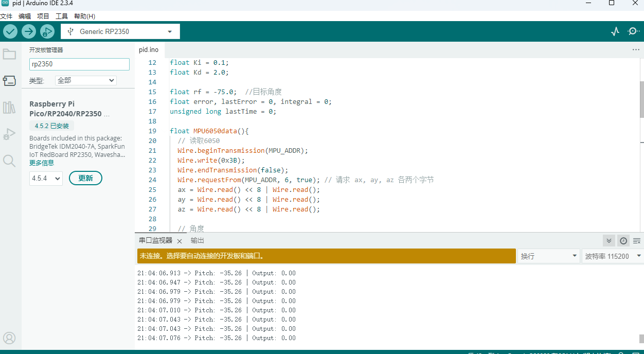Click the 更多信息 link
644x354 pixels.
pos(42,163)
